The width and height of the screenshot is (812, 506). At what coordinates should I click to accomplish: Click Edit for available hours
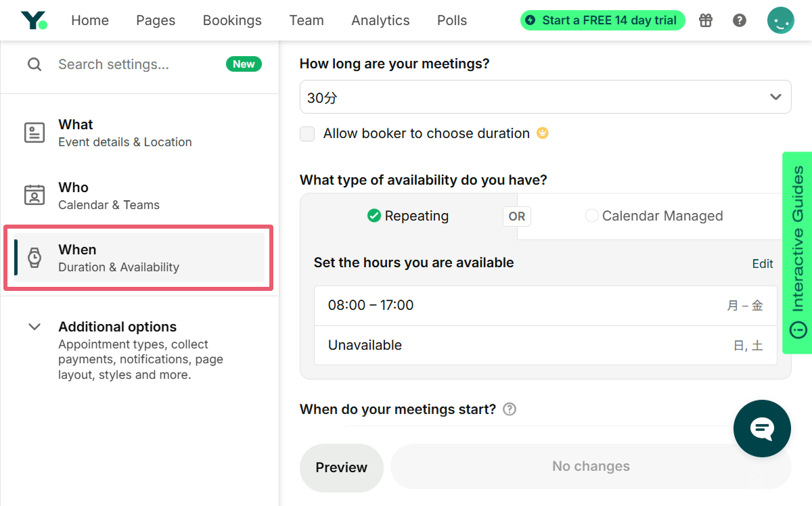[763, 264]
